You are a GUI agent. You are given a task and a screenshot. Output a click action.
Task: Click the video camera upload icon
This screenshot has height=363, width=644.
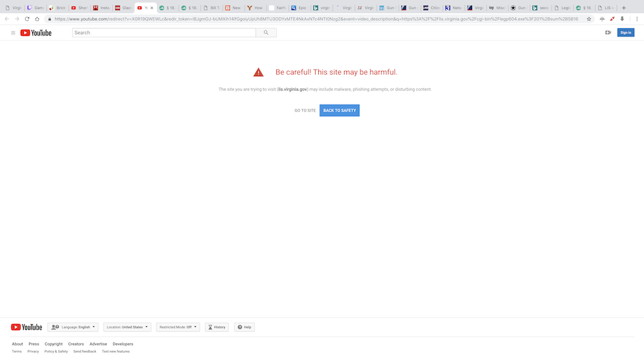(608, 32)
